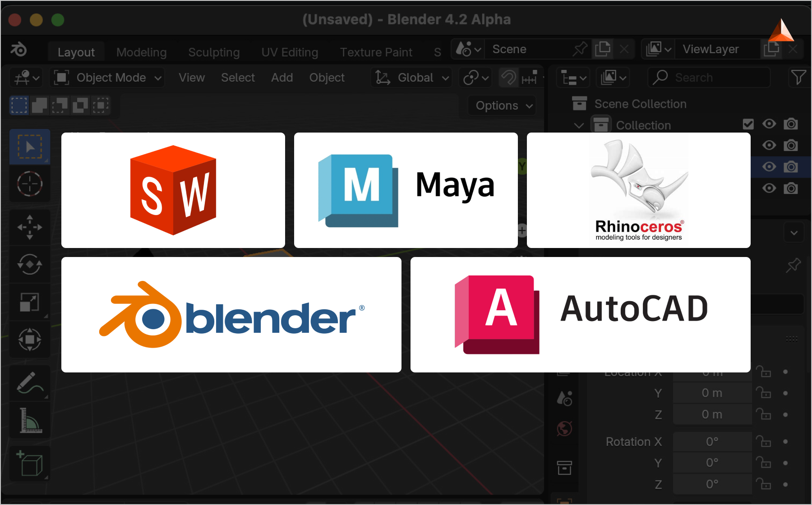
Task: Uncheck the Collection checkbox
Action: (748, 124)
